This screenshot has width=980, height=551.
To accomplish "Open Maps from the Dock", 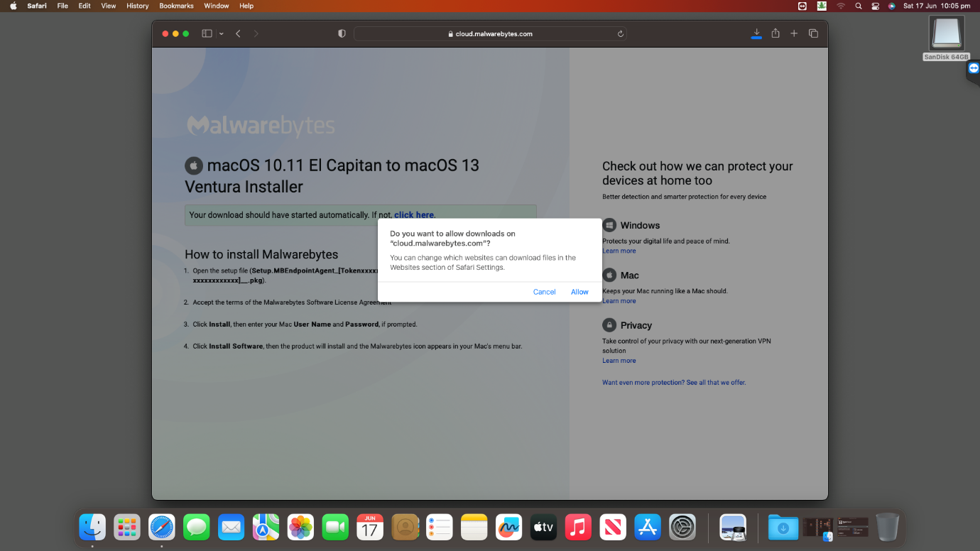I will 266,527.
